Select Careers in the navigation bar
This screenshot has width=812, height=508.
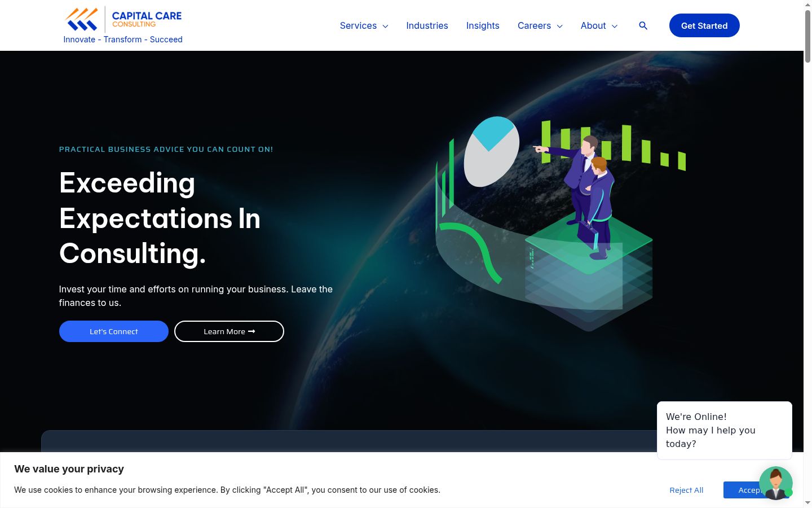(534, 25)
